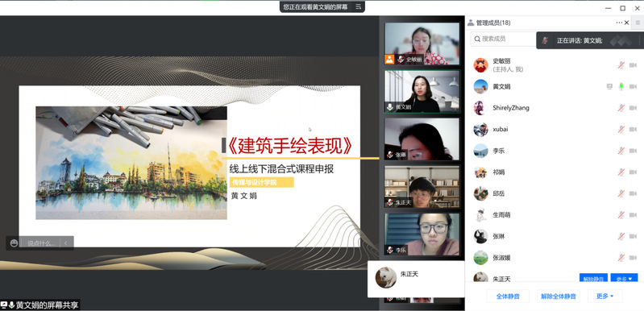644x311 pixels.
Task: Open the three-dot menu of member panel
Action: (x=619, y=23)
